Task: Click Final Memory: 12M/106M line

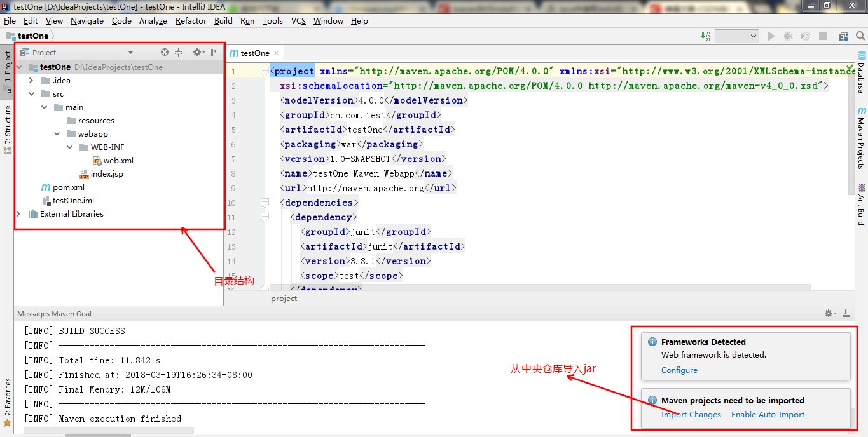Action: pyautogui.click(x=97, y=389)
